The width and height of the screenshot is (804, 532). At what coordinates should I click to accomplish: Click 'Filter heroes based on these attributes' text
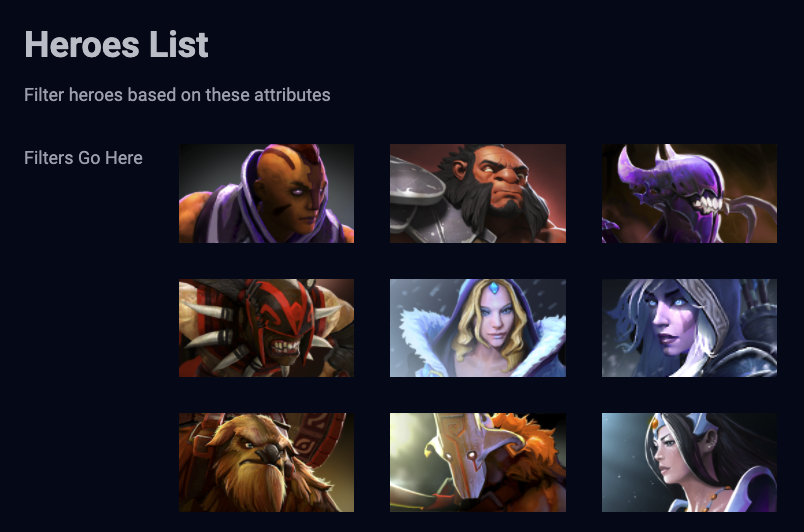[177, 95]
